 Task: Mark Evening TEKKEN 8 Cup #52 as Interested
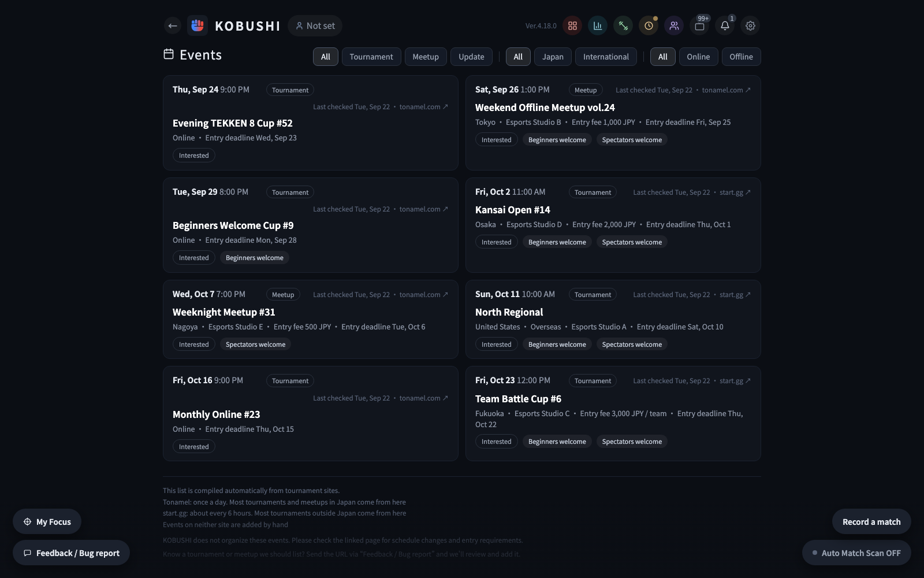coord(193,155)
